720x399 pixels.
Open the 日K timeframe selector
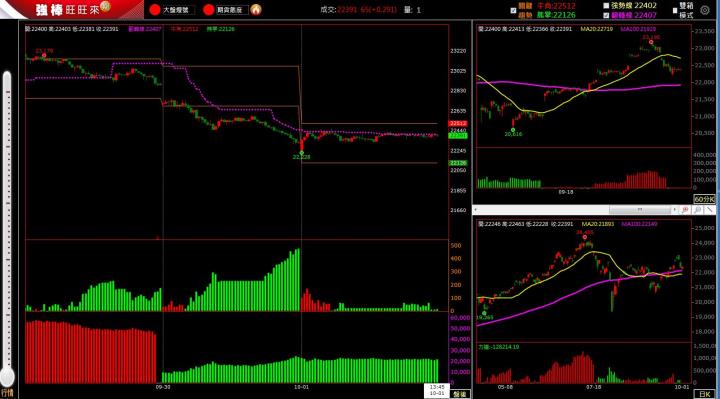coord(704,394)
